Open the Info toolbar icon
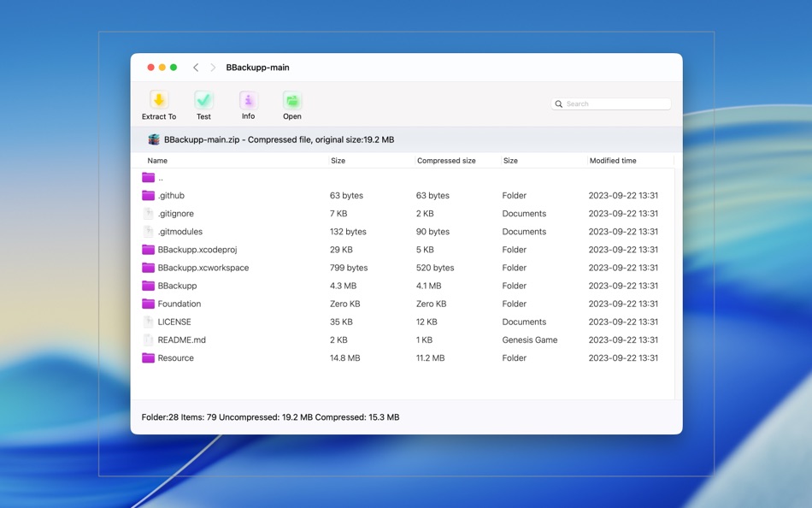This screenshot has width=812, height=508. click(x=249, y=99)
